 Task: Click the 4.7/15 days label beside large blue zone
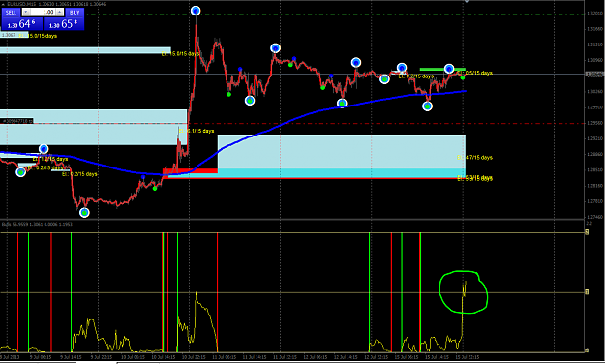point(474,158)
